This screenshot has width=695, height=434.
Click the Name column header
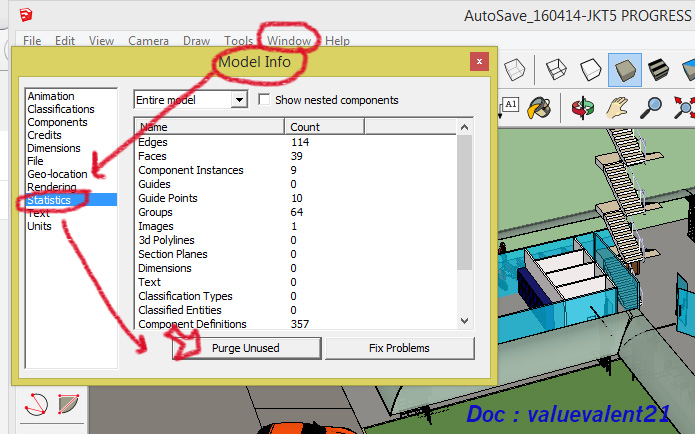click(209, 127)
